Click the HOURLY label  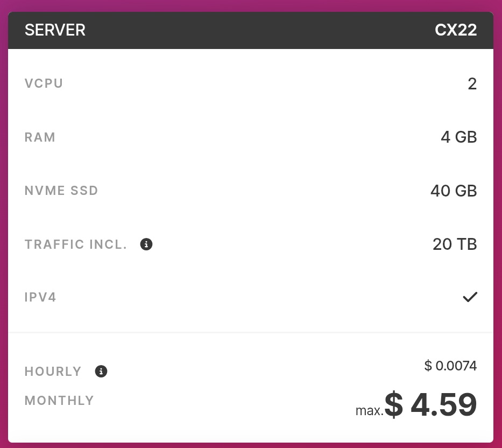pos(53,372)
